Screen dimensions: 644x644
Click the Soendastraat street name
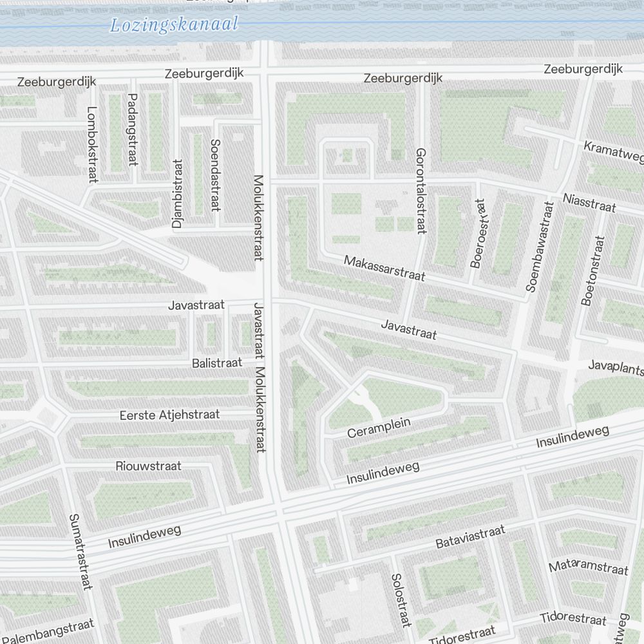click(214, 176)
